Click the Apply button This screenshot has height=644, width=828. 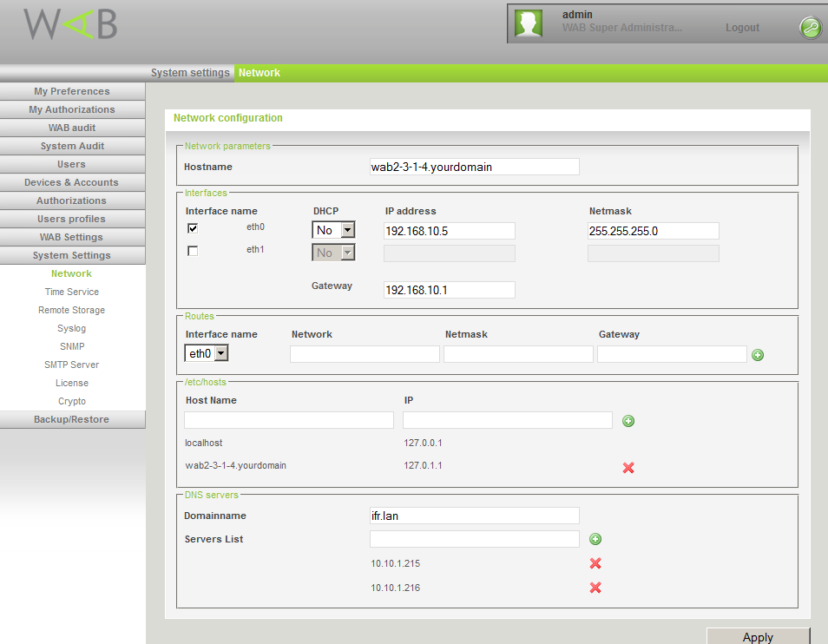point(758,636)
